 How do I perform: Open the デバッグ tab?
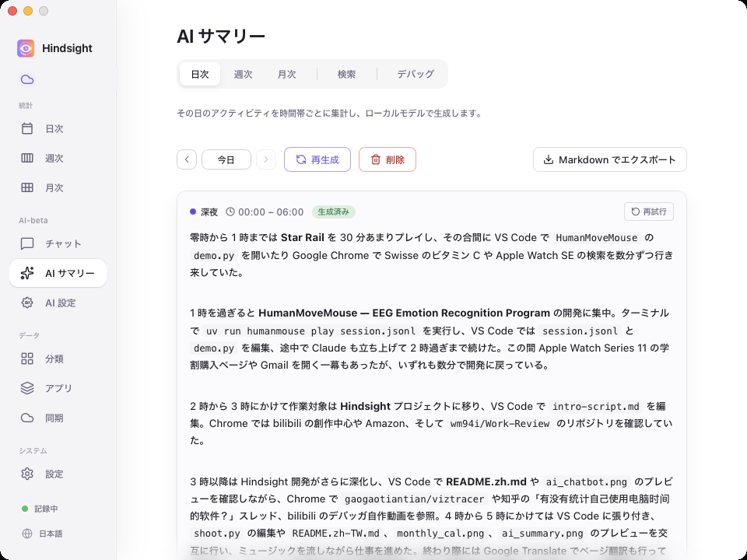click(416, 74)
